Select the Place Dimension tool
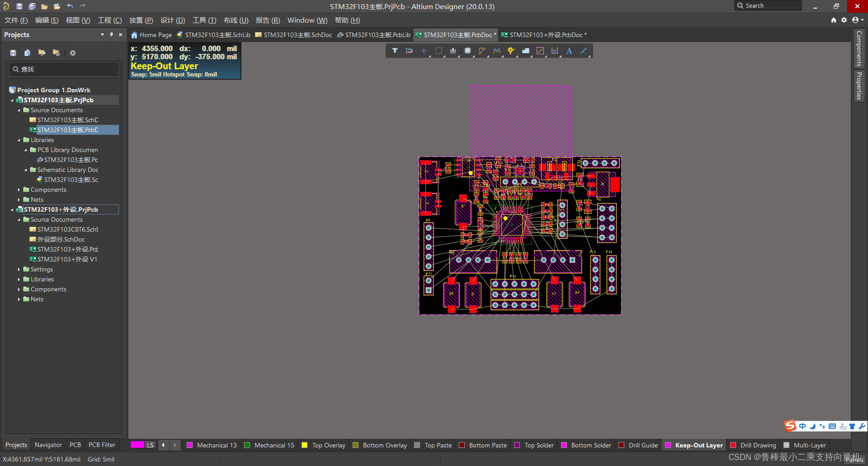This screenshot has width=868, height=466. click(554, 51)
